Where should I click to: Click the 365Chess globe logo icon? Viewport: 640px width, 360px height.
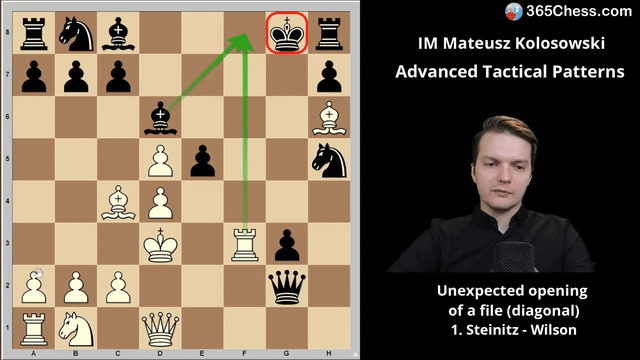click(x=513, y=11)
